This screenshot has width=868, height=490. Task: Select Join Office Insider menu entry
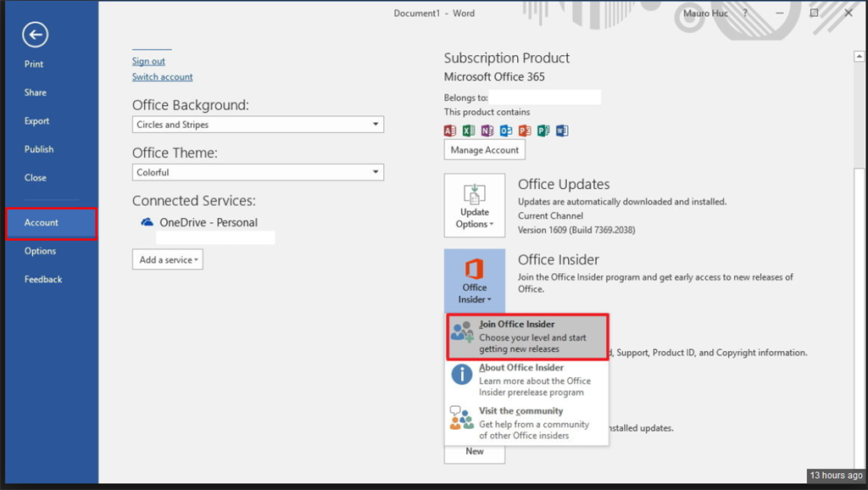(x=527, y=337)
